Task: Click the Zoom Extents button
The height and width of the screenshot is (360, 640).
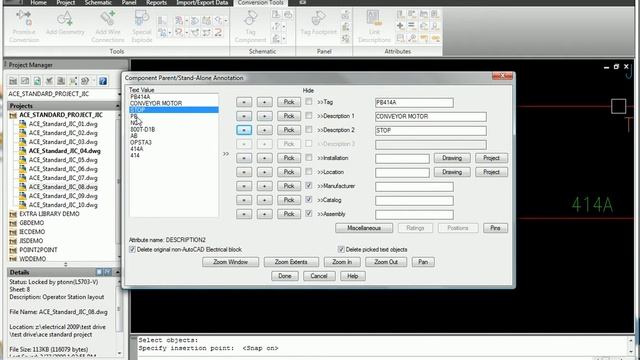Action: [x=291, y=262]
